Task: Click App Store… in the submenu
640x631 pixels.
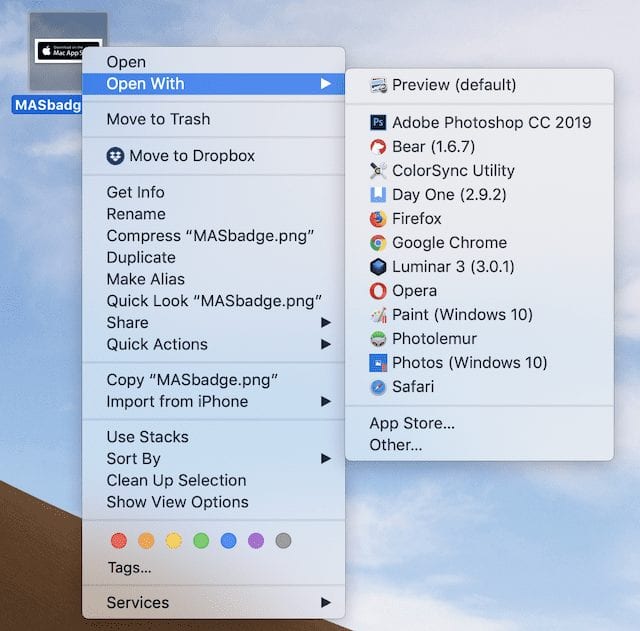Action: (412, 423)
